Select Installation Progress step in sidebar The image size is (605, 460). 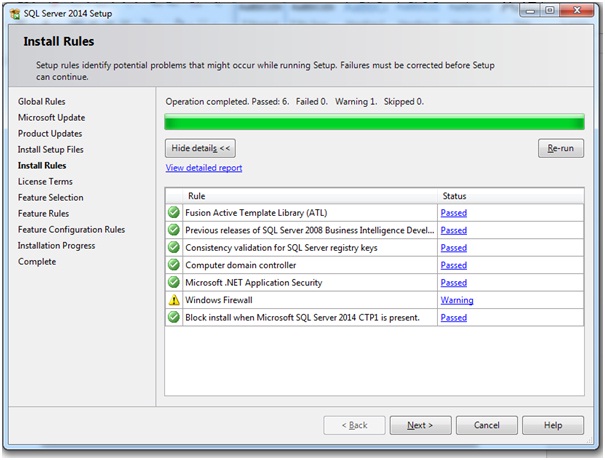(56, 246)
